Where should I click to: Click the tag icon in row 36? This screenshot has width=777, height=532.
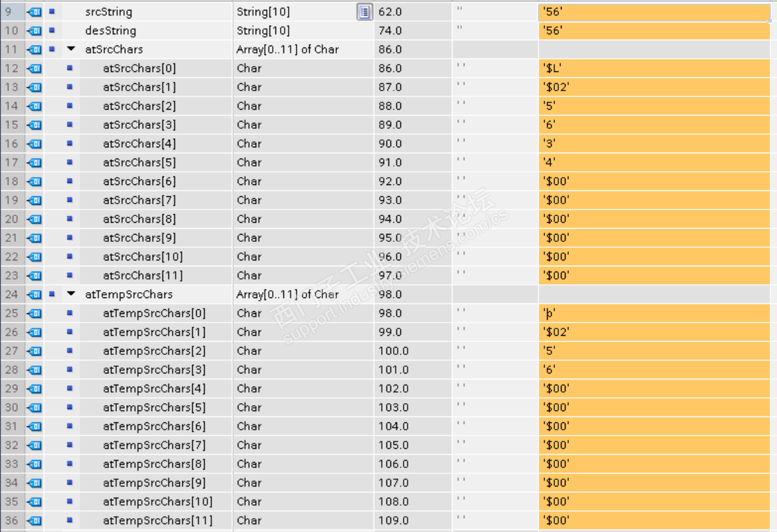tap(34, 521)
